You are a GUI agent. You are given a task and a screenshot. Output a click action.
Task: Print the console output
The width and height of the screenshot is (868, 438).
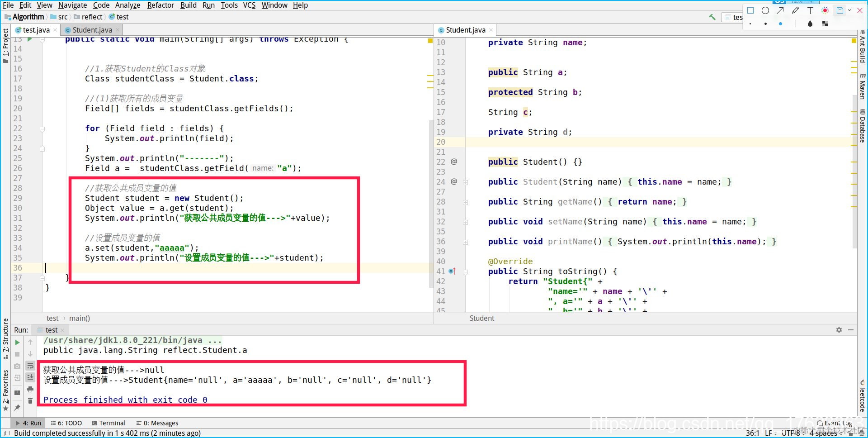coord(30,389)
